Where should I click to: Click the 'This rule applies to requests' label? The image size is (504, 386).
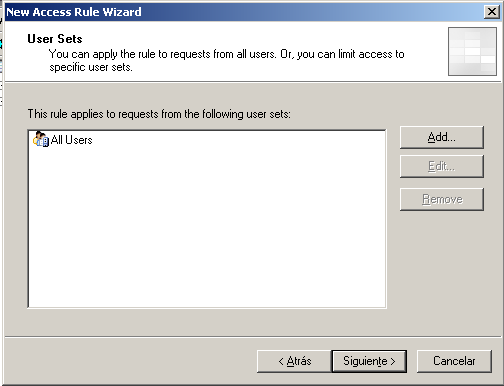(x=159, y=114)
